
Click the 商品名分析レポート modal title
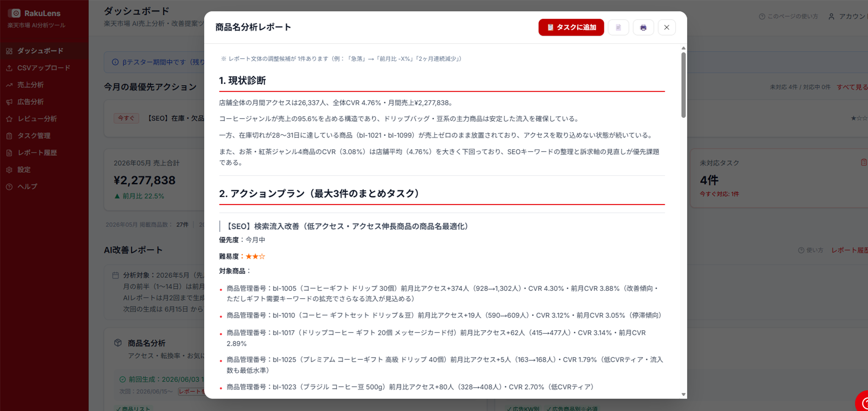[x=253, y=27]
